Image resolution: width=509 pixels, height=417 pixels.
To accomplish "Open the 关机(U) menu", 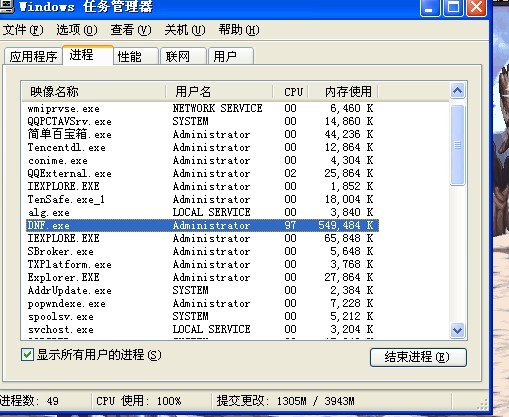I will click(185, 30).
